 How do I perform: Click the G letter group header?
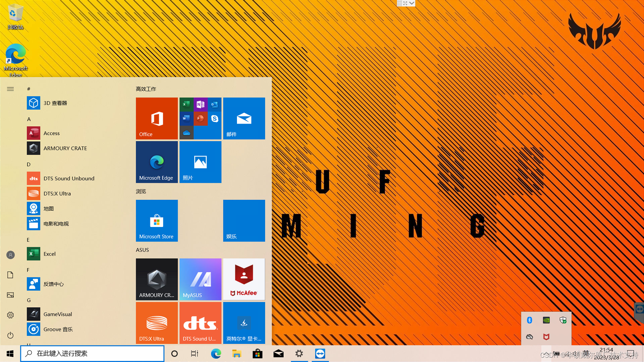pos(29,300)
